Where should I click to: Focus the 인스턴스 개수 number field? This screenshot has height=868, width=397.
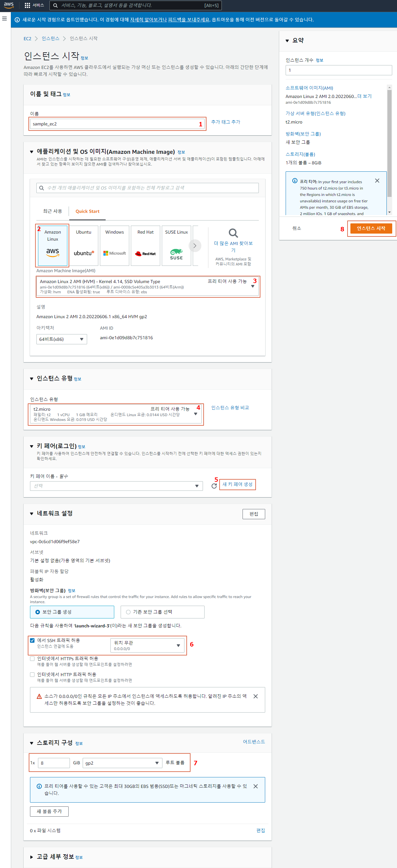pyautogui.click(x=339, y=70)
